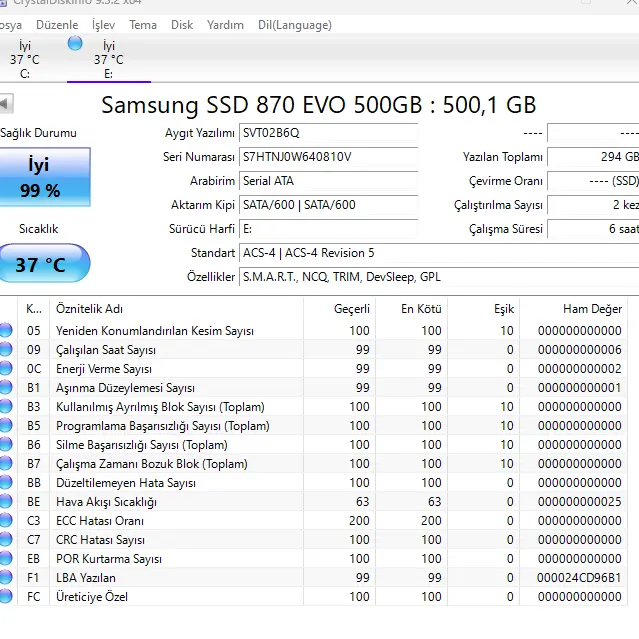Select "Çalışılan Saat Sayısı" row

tap(313, 350)
